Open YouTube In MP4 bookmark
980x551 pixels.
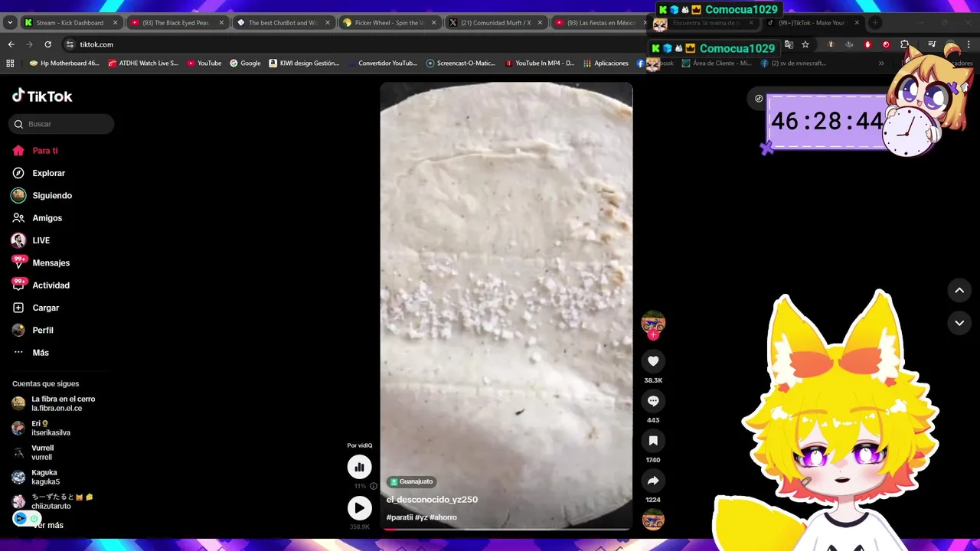pos(539,64)
